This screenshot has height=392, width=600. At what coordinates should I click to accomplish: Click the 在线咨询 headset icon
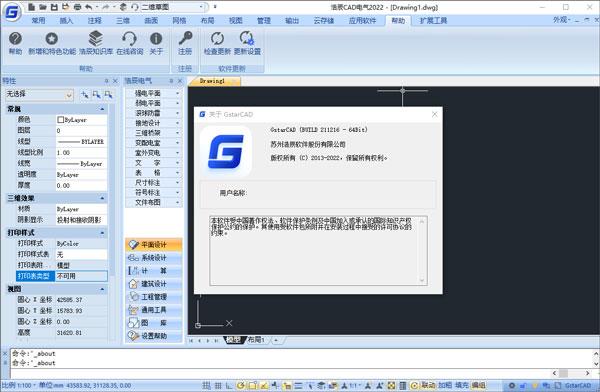(x=129, y=38)
